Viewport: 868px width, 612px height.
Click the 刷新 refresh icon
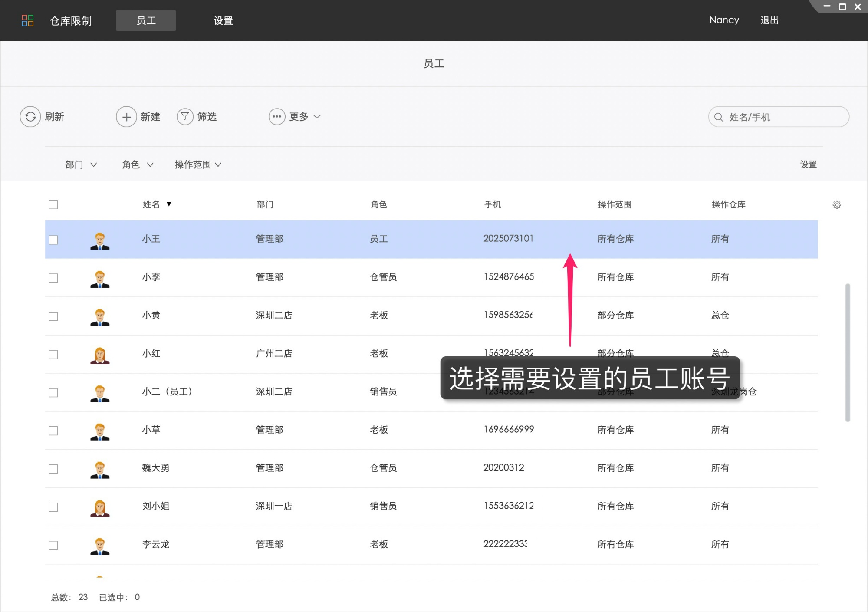point(30,116)
